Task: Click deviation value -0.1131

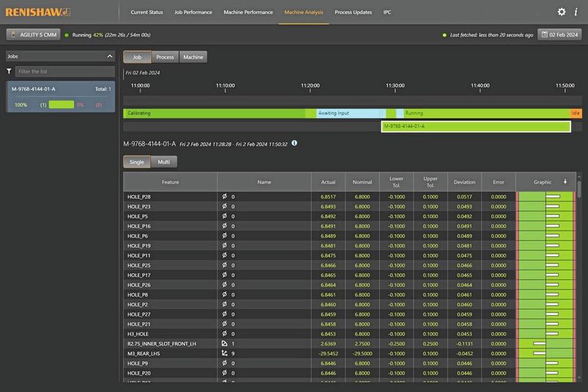Action: tap(465, 344)
